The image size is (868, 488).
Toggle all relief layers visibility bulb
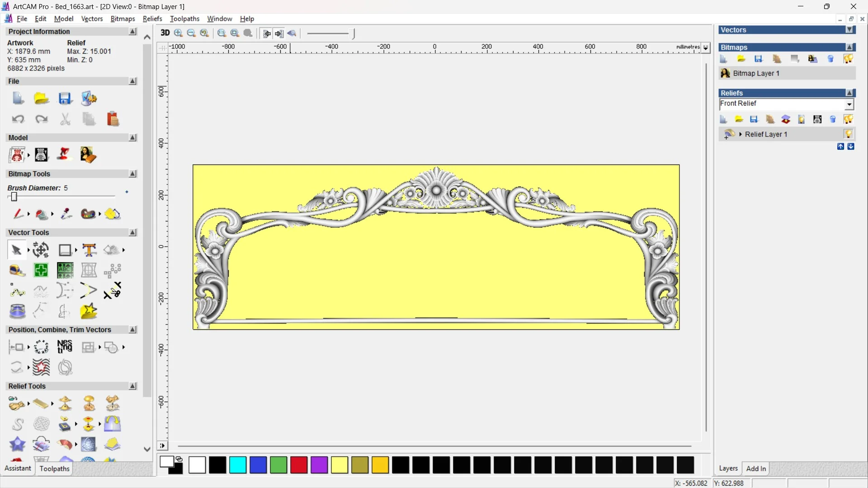click(x=848, y=119)
